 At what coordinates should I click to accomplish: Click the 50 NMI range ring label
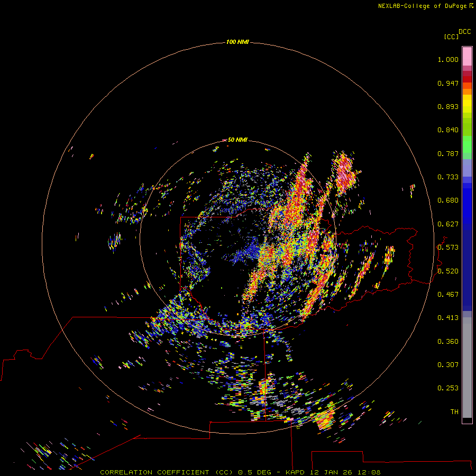(237, 140)
